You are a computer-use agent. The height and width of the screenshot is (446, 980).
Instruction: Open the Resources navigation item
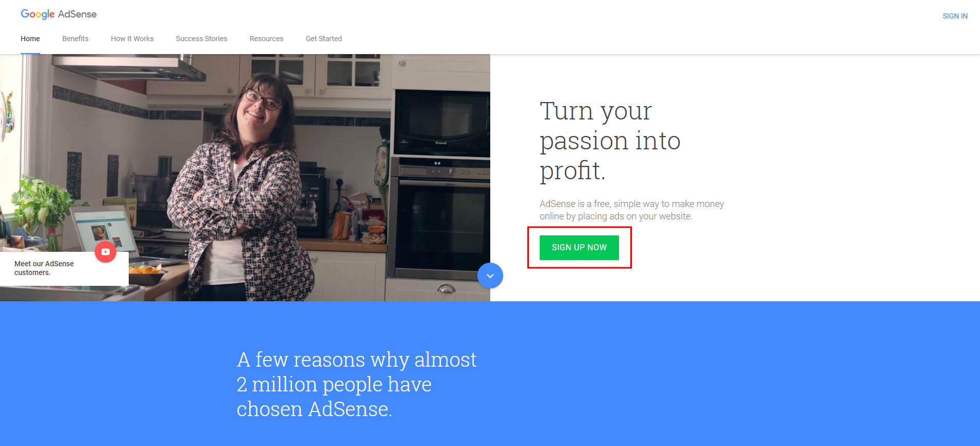pyautogui.click(x=266, y=39)
